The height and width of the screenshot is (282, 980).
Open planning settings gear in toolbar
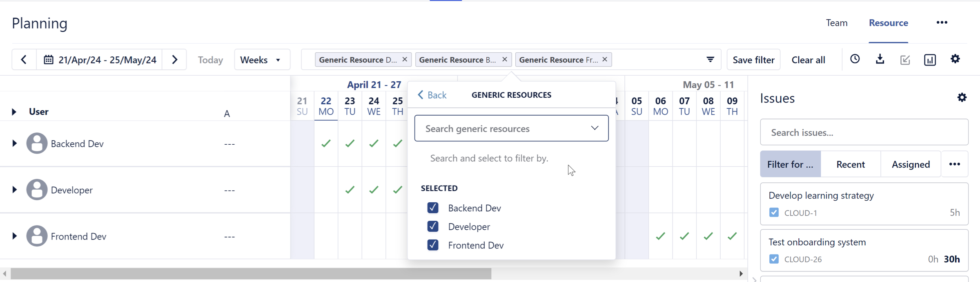pos(955,59)
